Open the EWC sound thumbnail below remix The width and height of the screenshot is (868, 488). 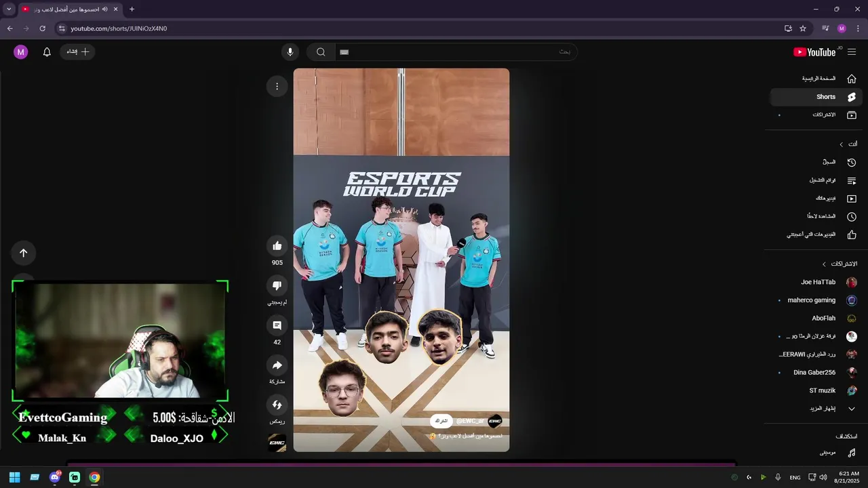click(x=277, y=443)
